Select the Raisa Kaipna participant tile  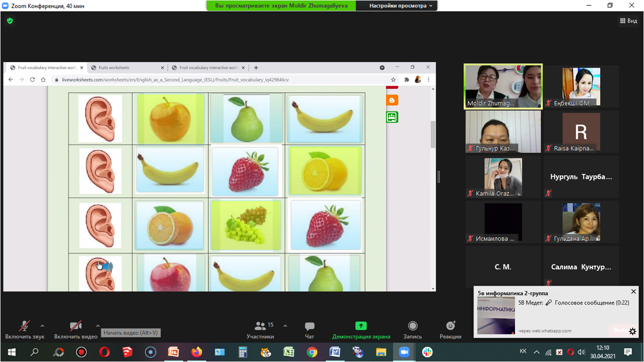[x=581, y=132]
